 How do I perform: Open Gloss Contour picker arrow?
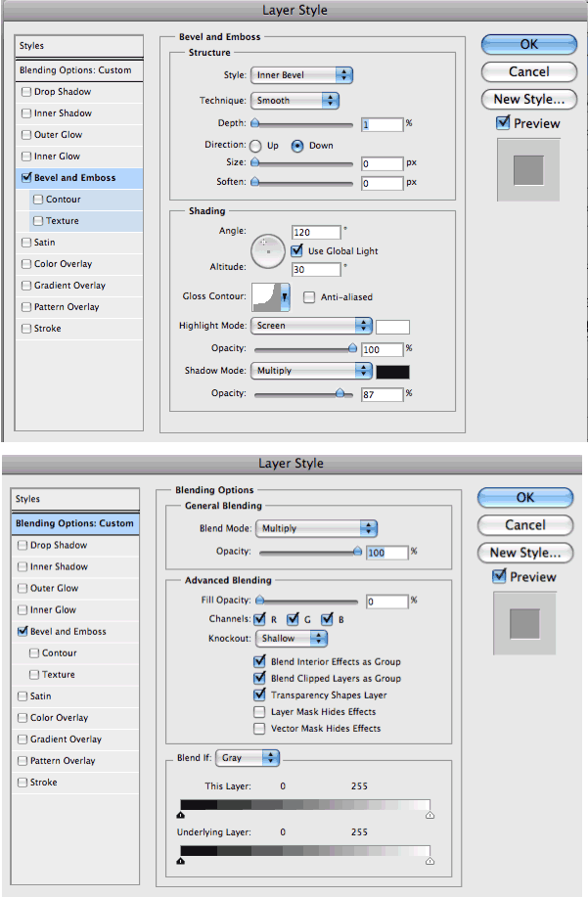[x=285, y=296]
